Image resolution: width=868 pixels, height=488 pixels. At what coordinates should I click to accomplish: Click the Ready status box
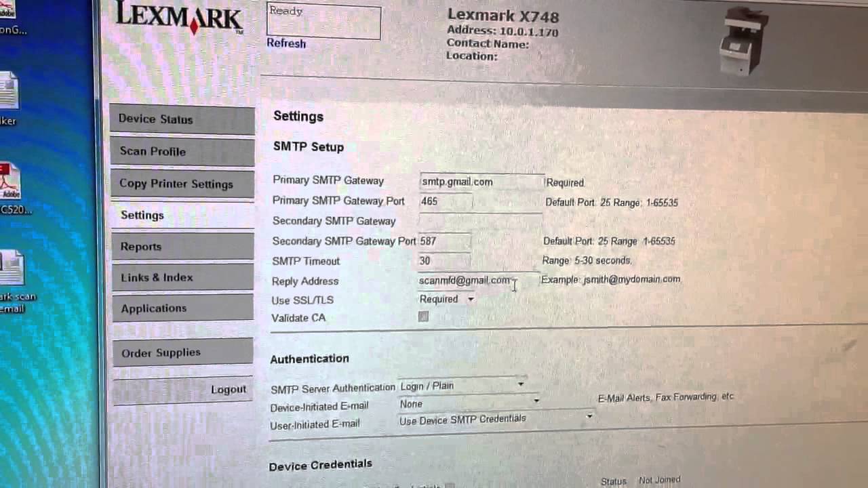click(323, 20)
